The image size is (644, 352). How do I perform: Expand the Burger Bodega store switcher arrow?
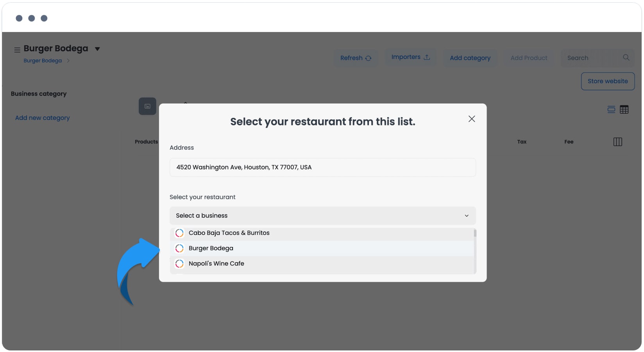click(x=97, y=49)
